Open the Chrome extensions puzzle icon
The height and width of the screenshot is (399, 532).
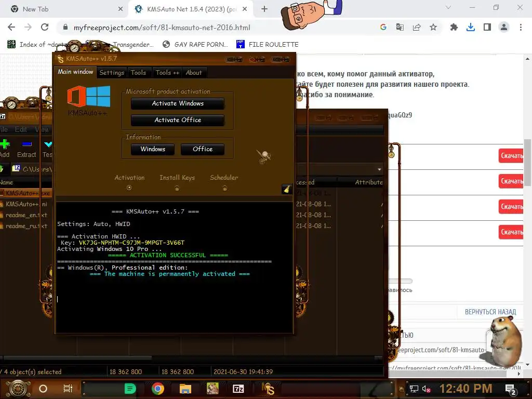click(454, 27)
